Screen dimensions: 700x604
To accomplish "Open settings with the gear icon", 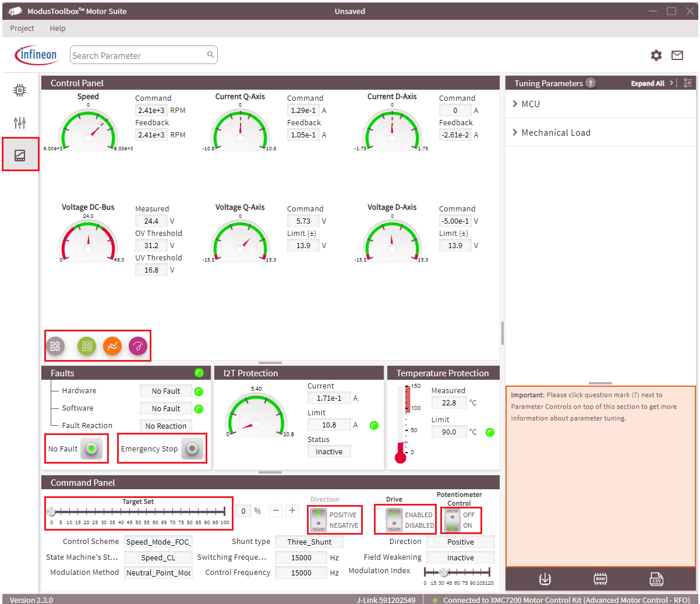I will point(656,55).
